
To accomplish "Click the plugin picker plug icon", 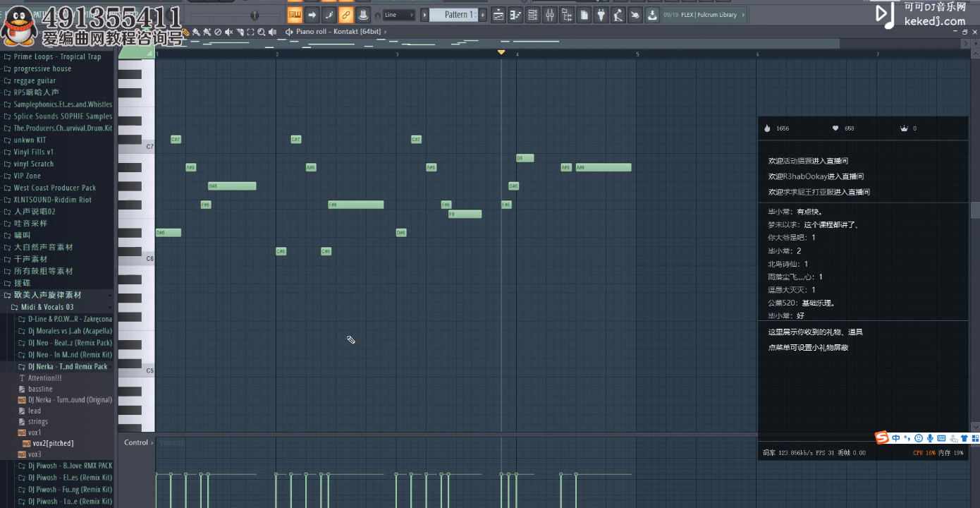I will click(x=601, y=15).
